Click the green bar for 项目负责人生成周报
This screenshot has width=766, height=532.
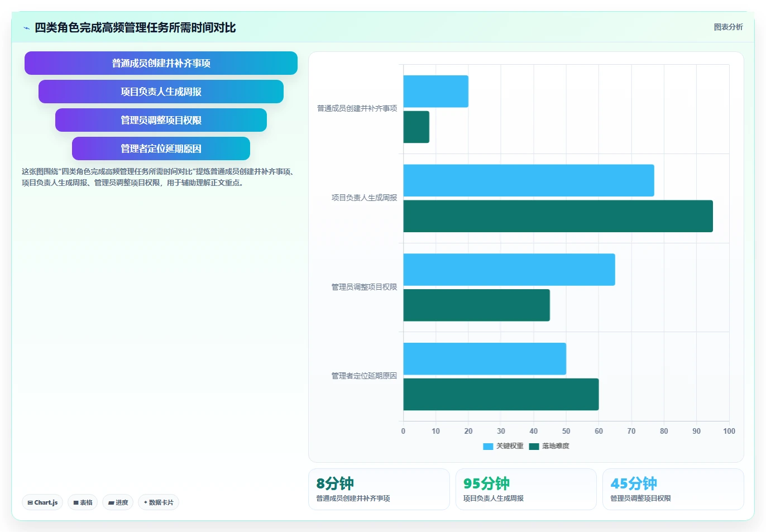(558, 216)
